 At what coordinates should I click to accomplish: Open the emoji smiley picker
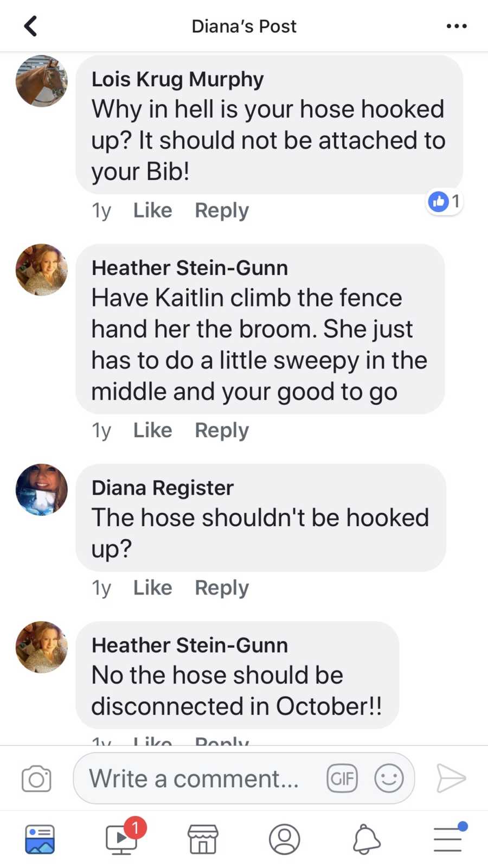389,778
